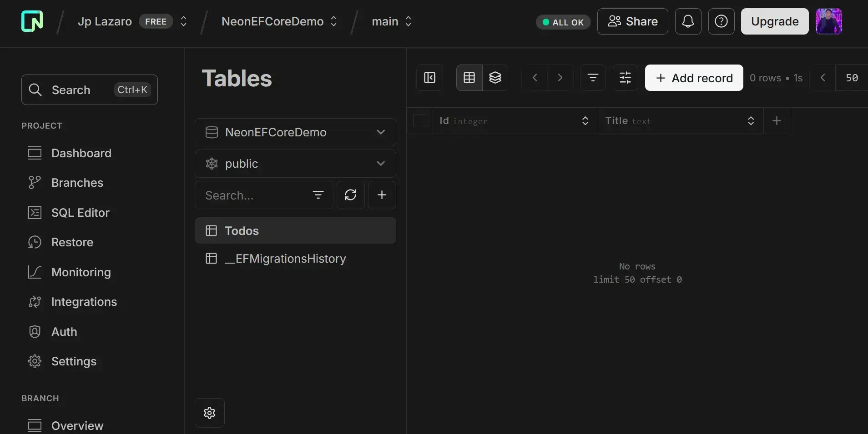Select all rows checkbox in header
868x434 pixels.
(419, 120)
